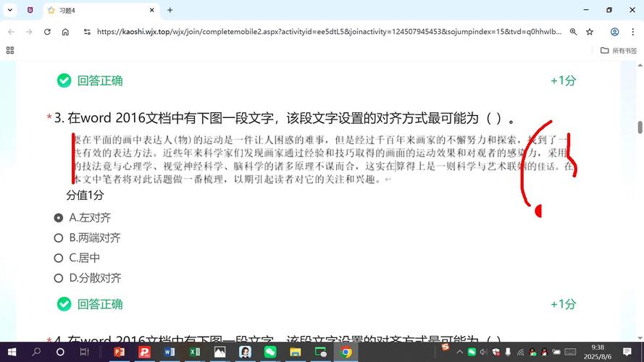Open Task View on the taskbar
644x362 pixels.
tap(84, 352)
